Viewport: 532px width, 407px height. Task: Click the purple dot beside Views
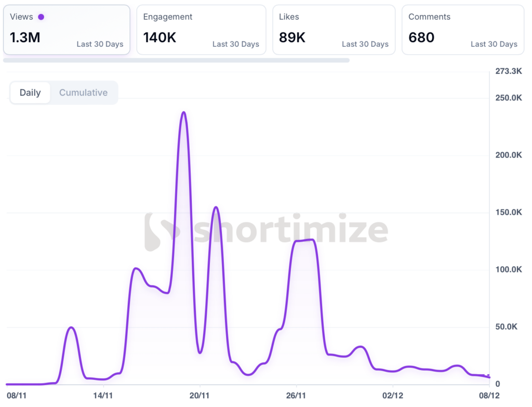tap(41, 17)
